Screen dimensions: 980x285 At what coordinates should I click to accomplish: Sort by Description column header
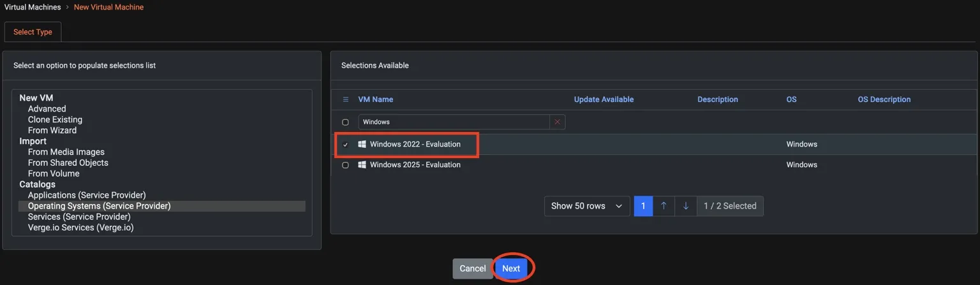click(718, 99)
